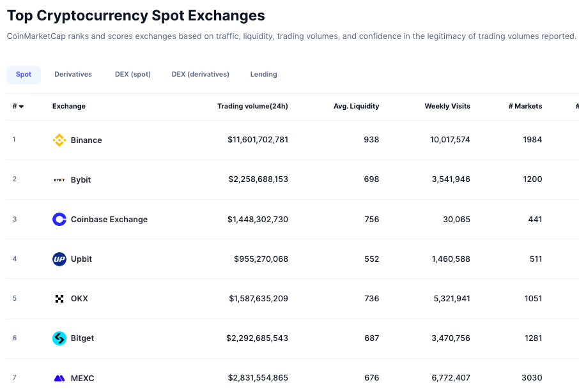
Task: Click the Coinbase Exchange logo icon
Action: coord(59,220)
